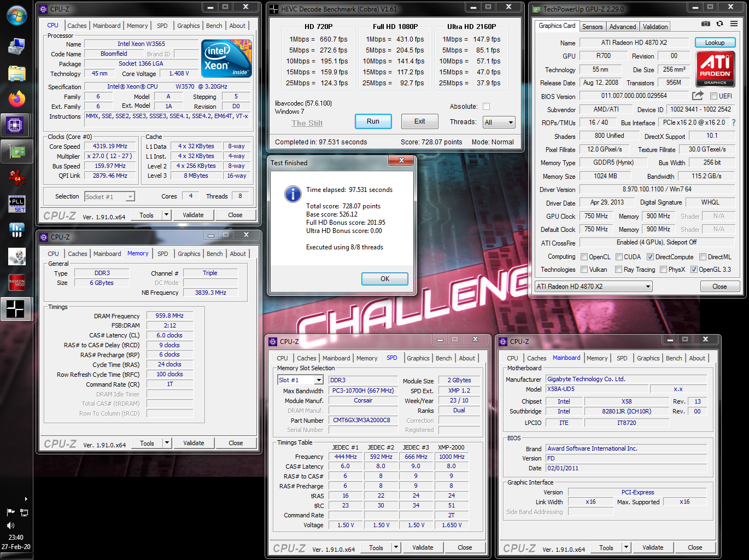Show hidden system tray icons
The width and height of the screenshot is (749, 560).
point(26,499)
